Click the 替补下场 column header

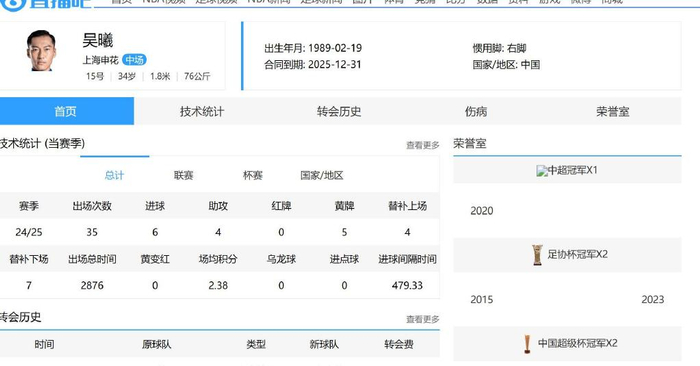tap(29, 259)
